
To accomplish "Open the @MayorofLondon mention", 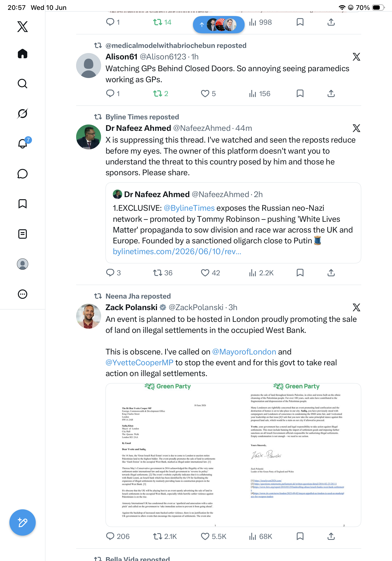I will 244,352.
